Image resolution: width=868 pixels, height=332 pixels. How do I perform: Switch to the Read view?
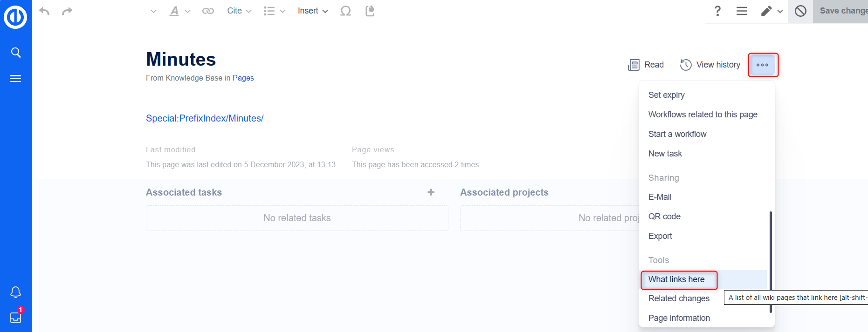(646, 65)
